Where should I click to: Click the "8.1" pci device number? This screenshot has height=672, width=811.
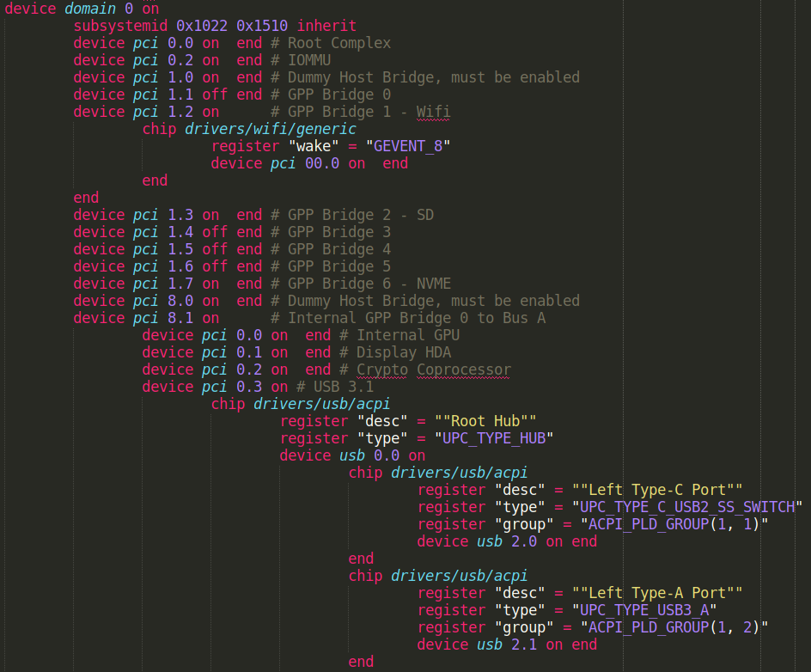(x=180, y=318)
